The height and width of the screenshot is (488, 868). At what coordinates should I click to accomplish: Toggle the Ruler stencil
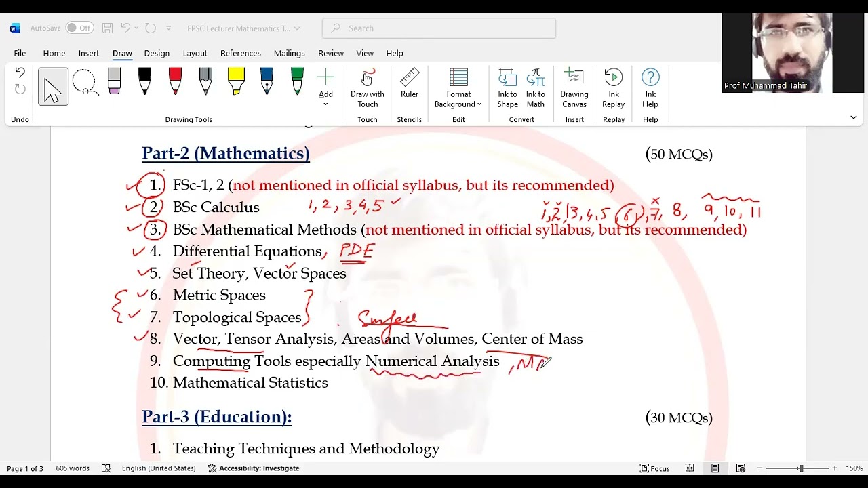point(410,83)
